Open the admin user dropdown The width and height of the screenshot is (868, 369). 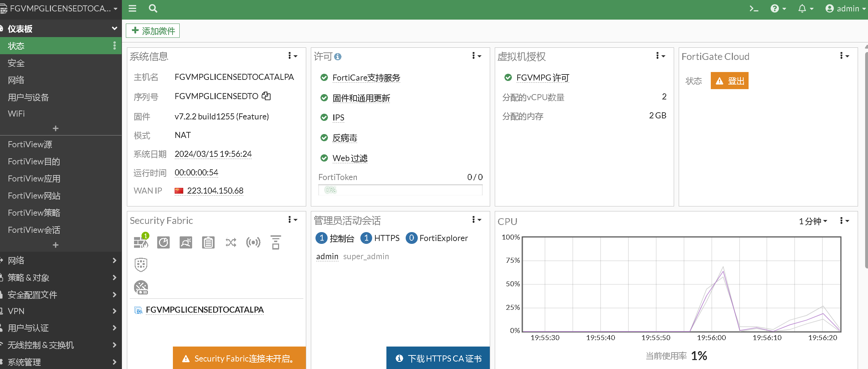[x=846, y=9]
